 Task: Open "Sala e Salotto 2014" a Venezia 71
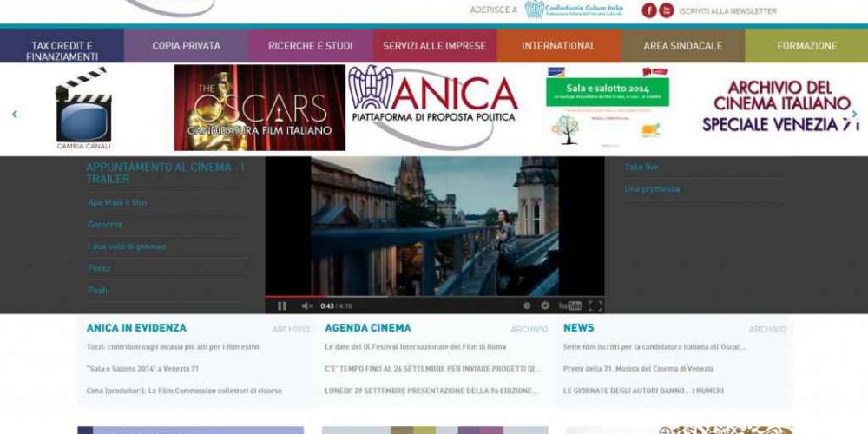click(x=142, y=369)
